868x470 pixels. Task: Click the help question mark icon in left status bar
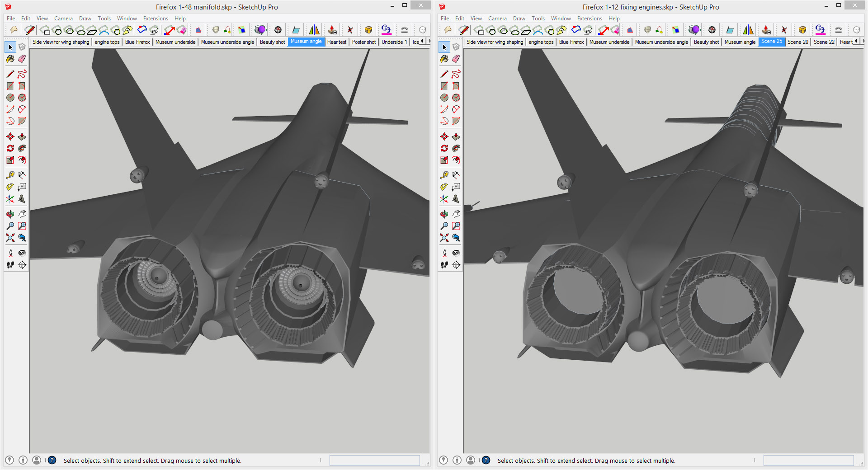tap(52, 460)
